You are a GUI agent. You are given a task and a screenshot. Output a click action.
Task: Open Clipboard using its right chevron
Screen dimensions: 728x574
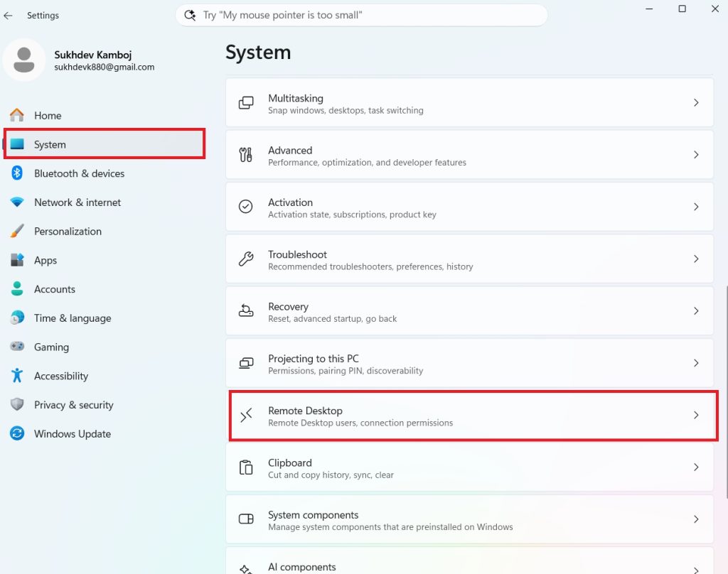(x=696, y=467)
